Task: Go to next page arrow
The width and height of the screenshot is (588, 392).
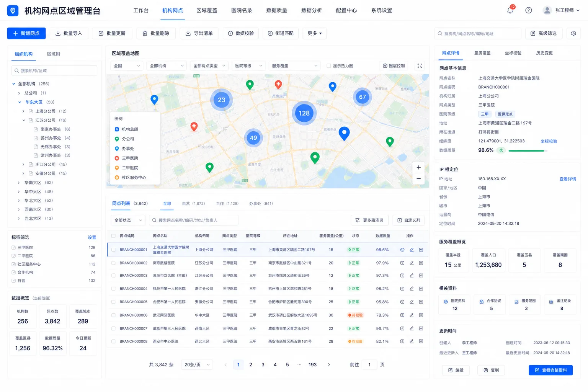Action: point(329,365)
